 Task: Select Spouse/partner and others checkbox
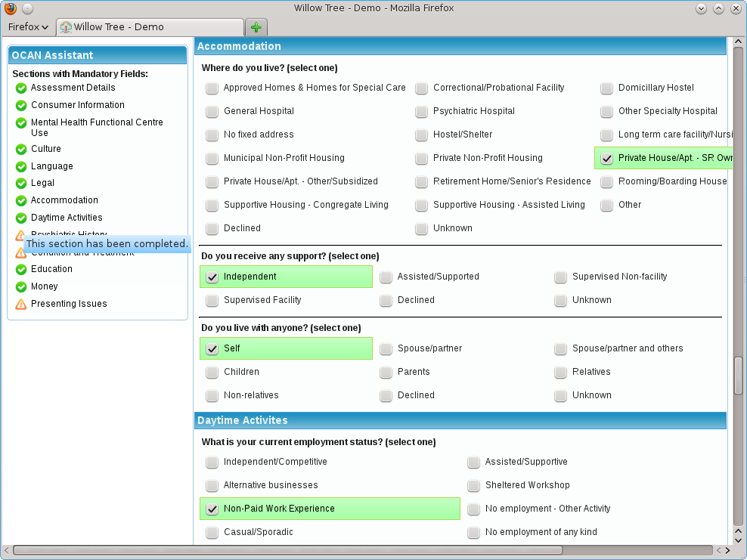(x=561, y=348)
